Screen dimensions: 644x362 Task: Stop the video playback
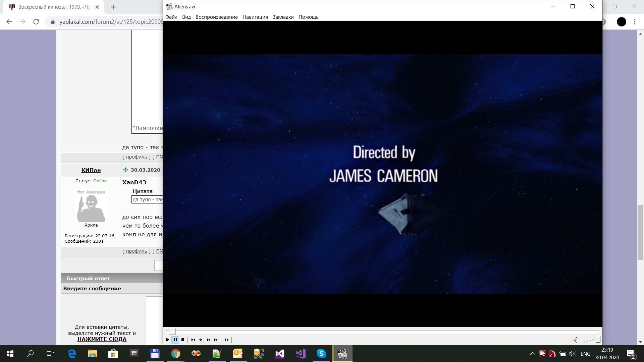click(x=183, y=340)
